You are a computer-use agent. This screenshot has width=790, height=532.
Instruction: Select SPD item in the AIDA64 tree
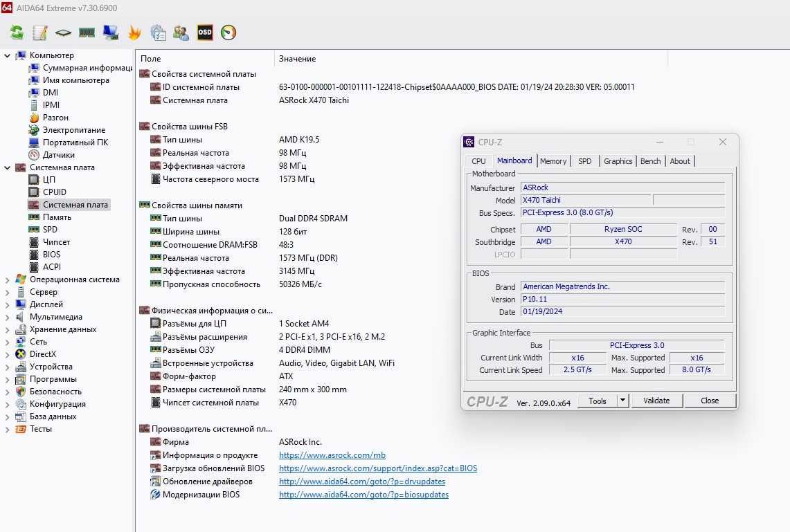click(x=50, y=230)
